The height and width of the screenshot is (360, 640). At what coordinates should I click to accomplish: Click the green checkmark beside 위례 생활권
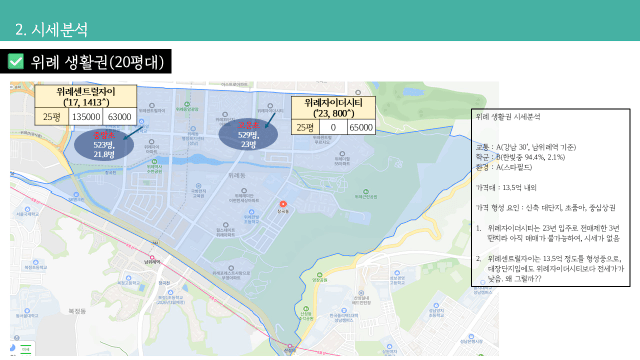[x=16, y=62]
